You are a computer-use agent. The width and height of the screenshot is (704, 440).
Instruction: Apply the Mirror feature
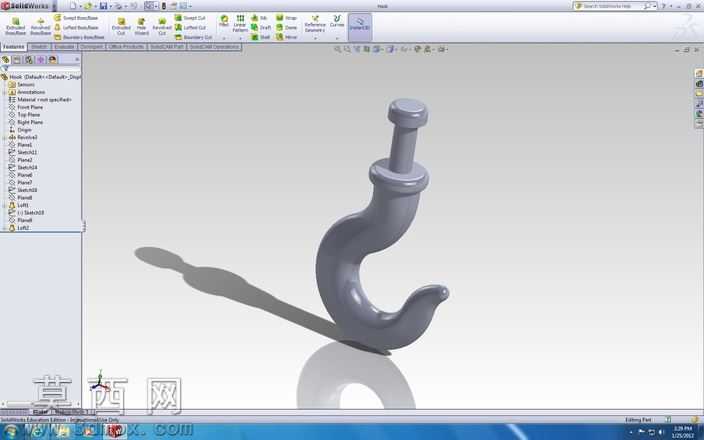pos(286,37)
